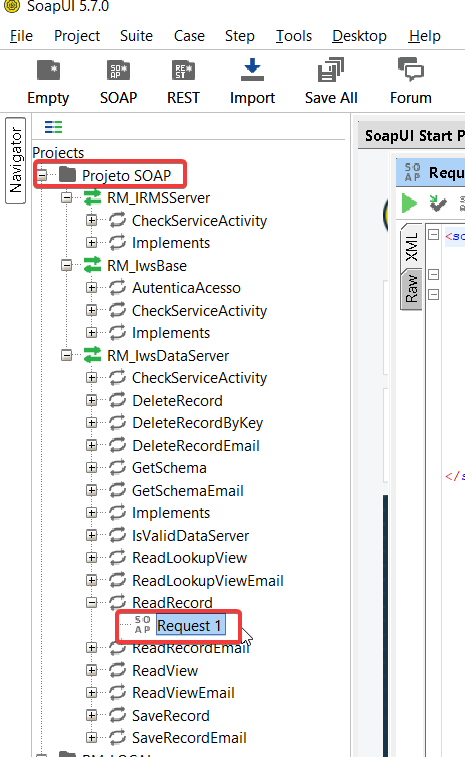This screenshot has width=465, height=757.
Task: Click the add assertion checkmark icon
Action: pos(438,203)
